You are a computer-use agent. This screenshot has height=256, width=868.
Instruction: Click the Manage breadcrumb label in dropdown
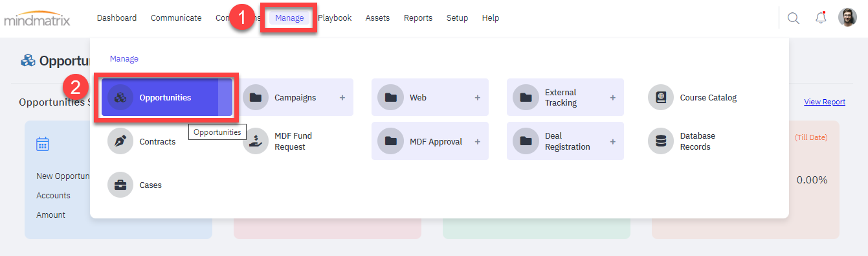coord(124,58)
